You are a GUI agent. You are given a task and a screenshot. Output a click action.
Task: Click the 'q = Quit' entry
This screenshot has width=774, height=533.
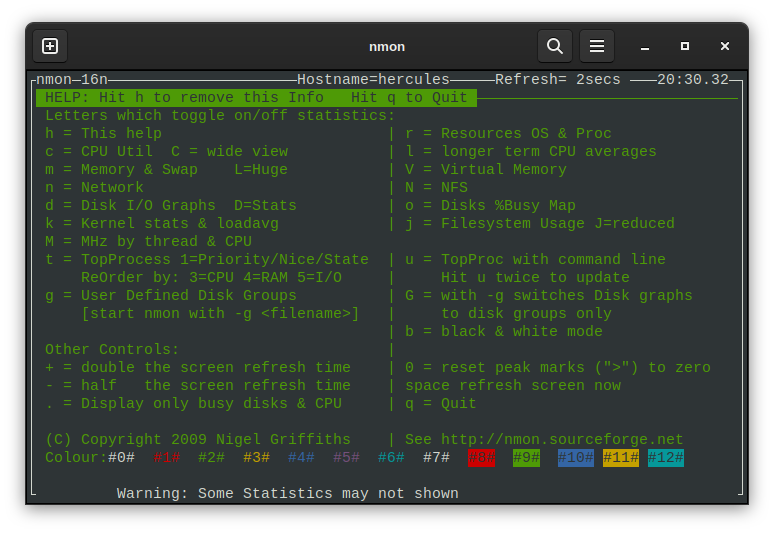(x=441, y=404)
